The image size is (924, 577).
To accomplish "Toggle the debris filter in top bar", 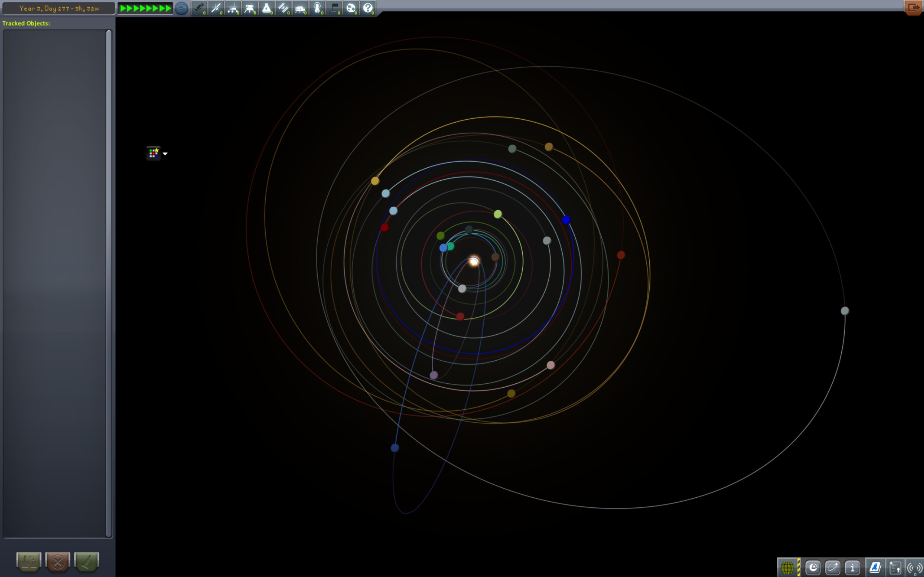I will click(x=199, y=8).
